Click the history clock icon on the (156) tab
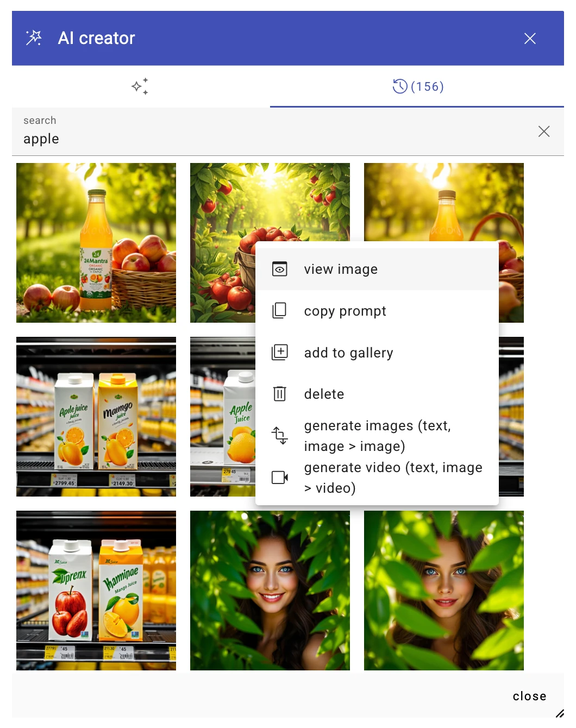The width and height of the screenshot is (576, 728). click(399, 86)
